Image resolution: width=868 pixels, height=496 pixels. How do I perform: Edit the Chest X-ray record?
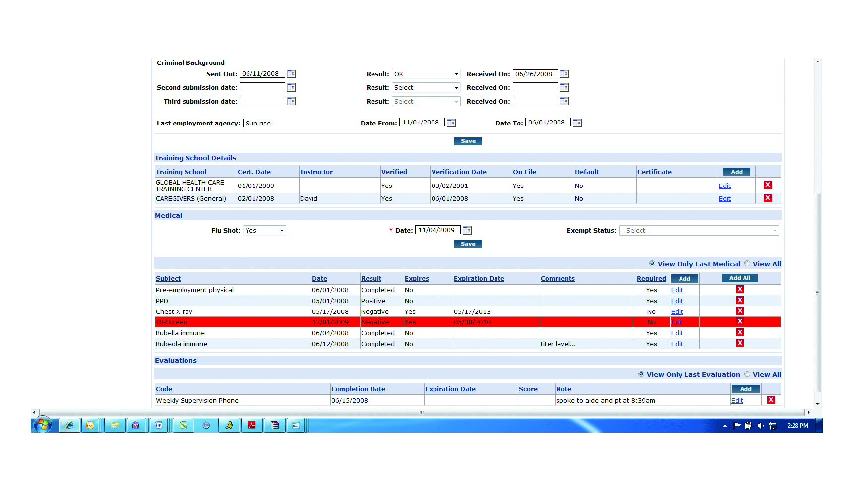pyautogui.click(x=677, y=312)
